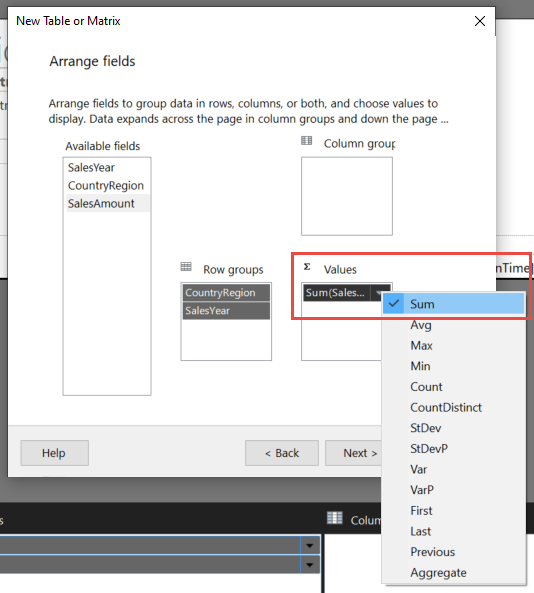Click the Help button

pos(54,453)
